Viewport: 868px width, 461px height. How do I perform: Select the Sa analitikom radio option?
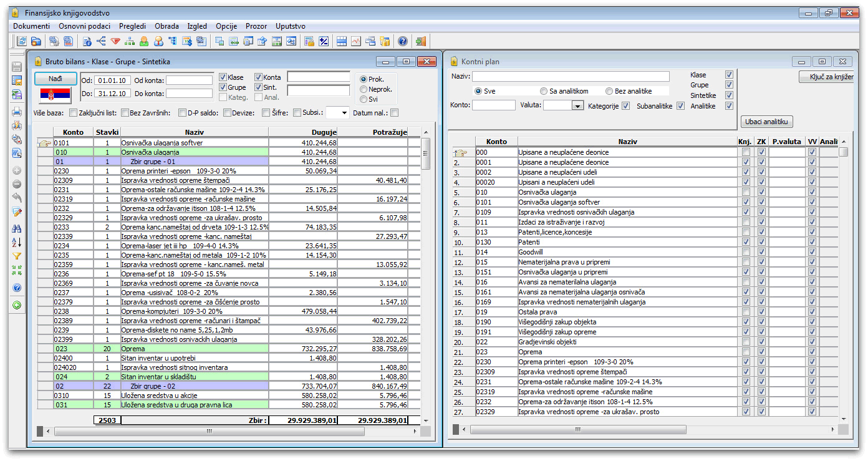[x=544, y=91]
